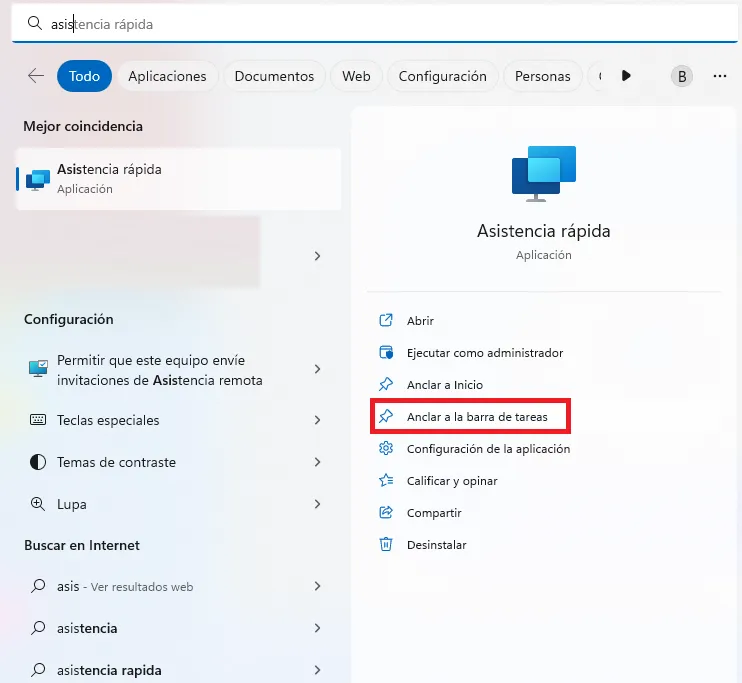This screenshot has width=742, height=683.
Task: Open the asistencia rapida web suggestion
Action: click(109, 670)
